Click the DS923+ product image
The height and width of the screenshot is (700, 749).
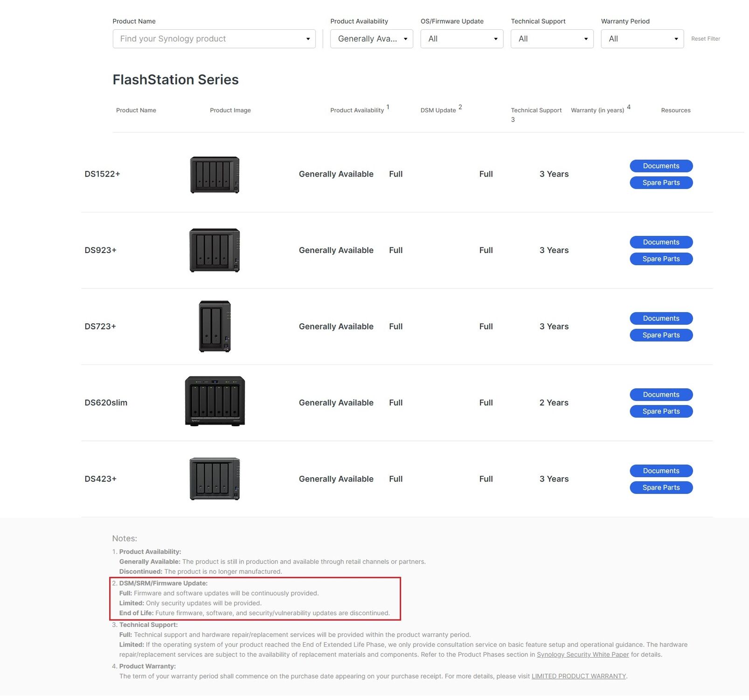tap(215, 250)
